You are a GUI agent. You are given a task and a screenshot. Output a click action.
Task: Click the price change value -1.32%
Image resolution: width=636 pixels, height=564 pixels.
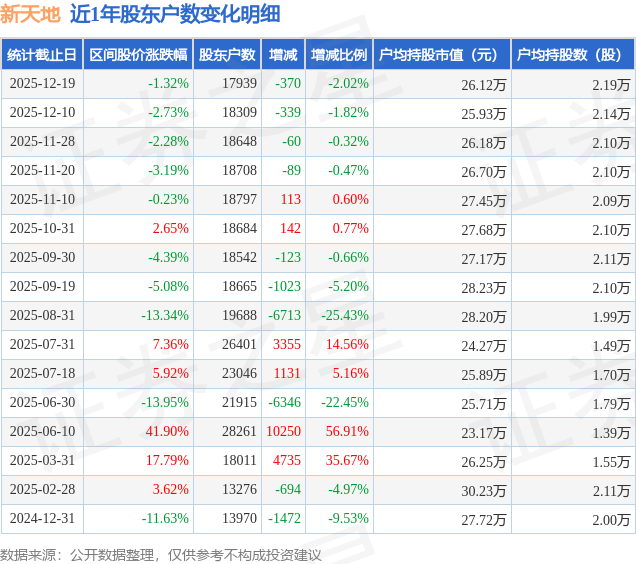coord(168,84)
